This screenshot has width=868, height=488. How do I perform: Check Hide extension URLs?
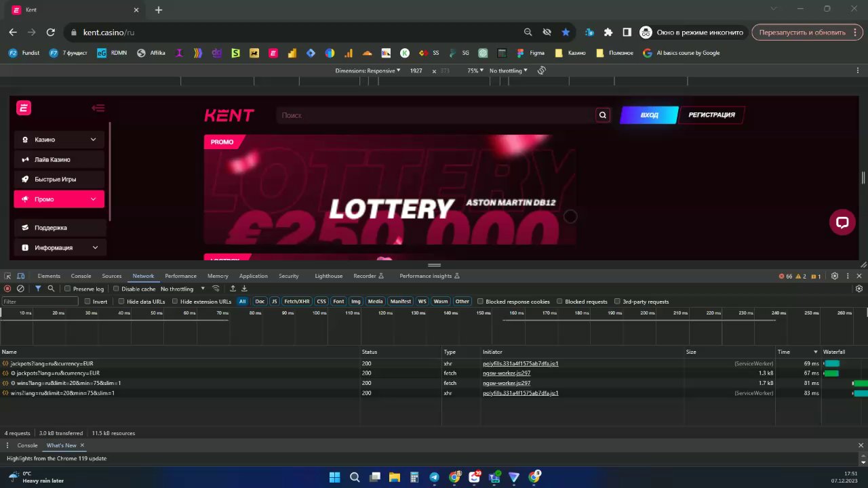coord(174,302)
